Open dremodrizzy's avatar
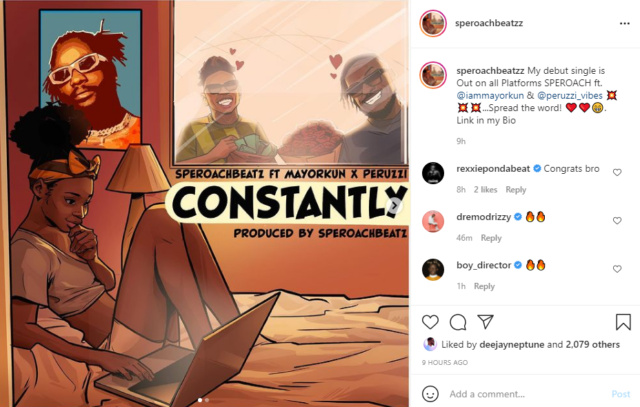 [433, 221]
